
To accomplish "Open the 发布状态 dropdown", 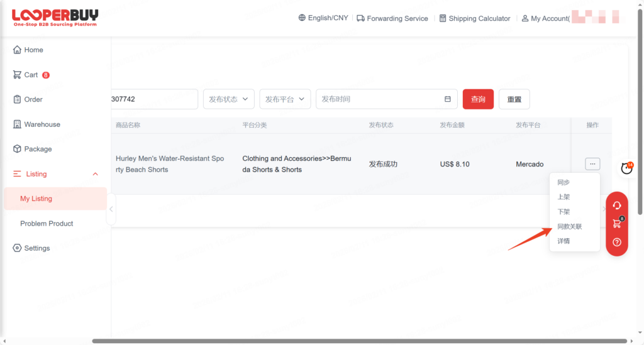I will point(229,99).
